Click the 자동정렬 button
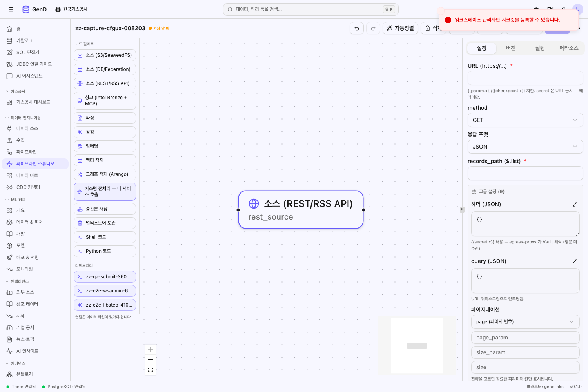Image resolution: width=588 pixels, height=392 pixels. (x=400, y=28)
